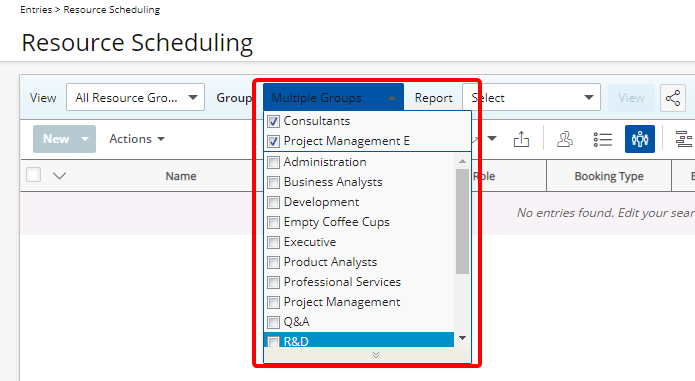Click the export upload icon in toolbar
The image size is (695, 381).
coord(521,139)
